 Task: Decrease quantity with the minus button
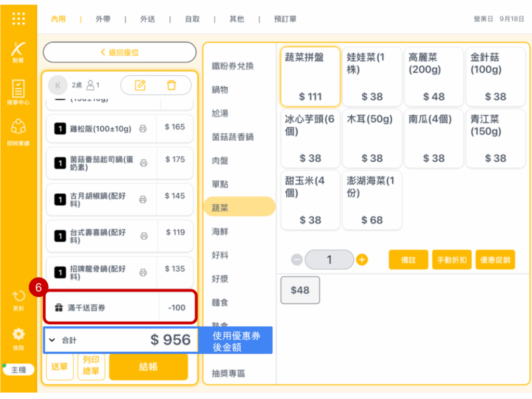(x=297, y=260)
